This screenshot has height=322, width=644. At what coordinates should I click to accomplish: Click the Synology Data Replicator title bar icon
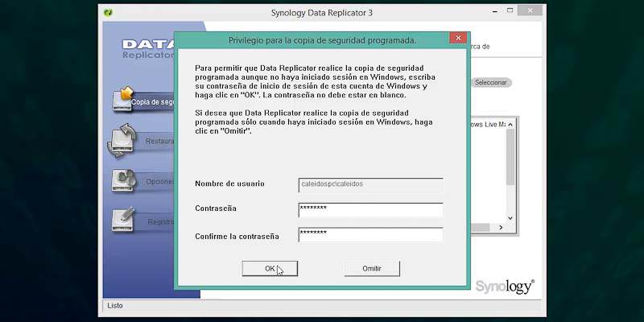click(x=108, y=13)
